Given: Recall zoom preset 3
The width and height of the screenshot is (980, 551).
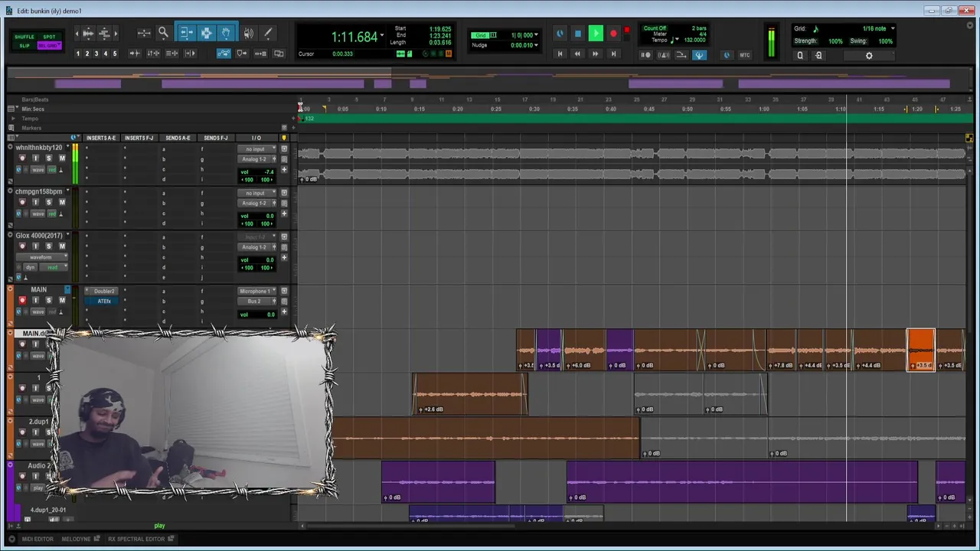Looking at the screenshot, I should click(96, 54).
